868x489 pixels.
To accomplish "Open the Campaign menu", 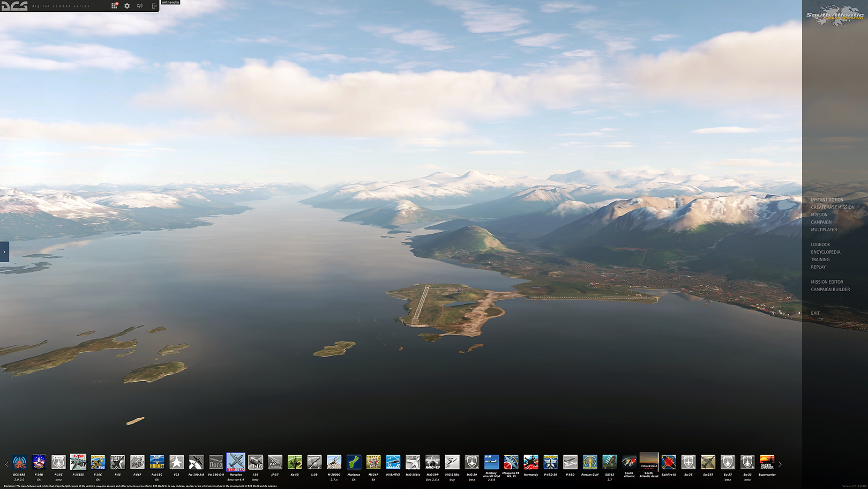I will (821, 223).
